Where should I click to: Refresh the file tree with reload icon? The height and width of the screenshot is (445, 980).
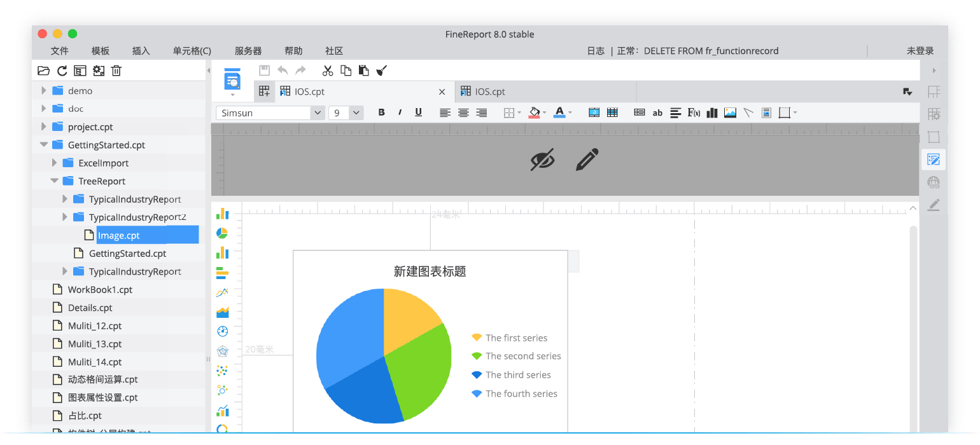coord(62,71)
